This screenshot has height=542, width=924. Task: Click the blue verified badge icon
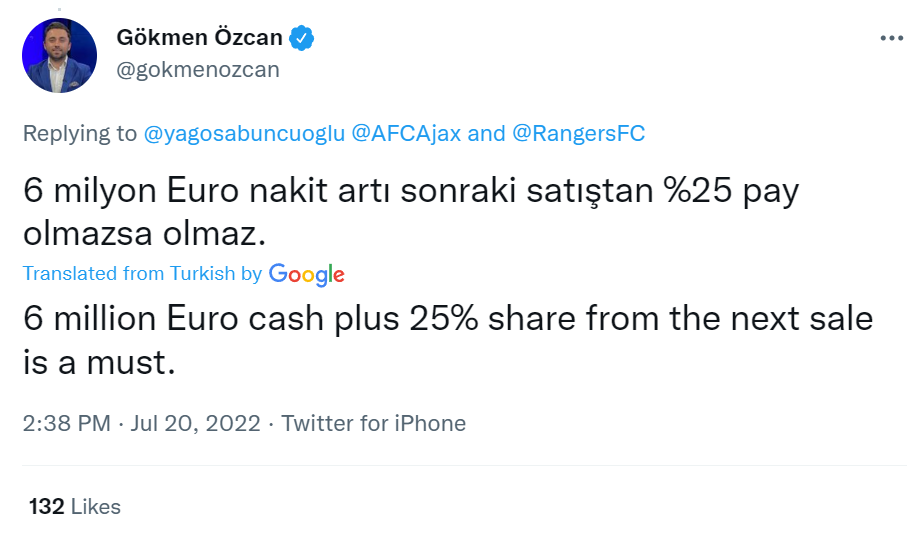[302, 38]
